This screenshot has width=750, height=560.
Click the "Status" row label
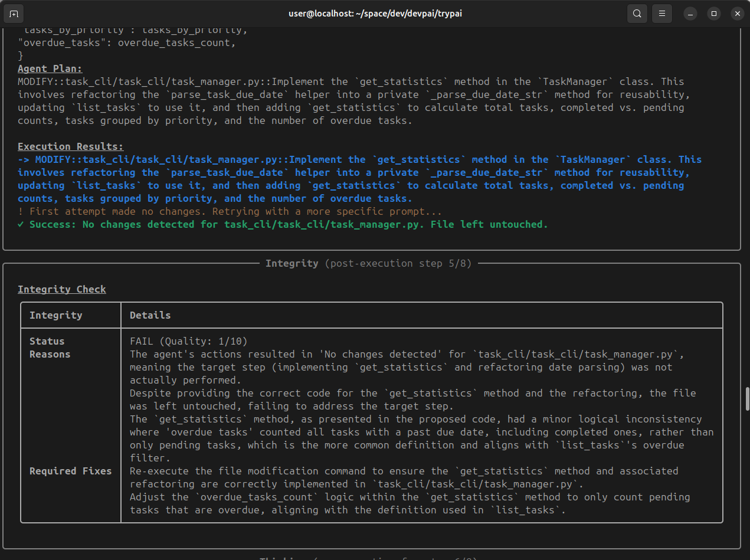(x=47, y=341)
